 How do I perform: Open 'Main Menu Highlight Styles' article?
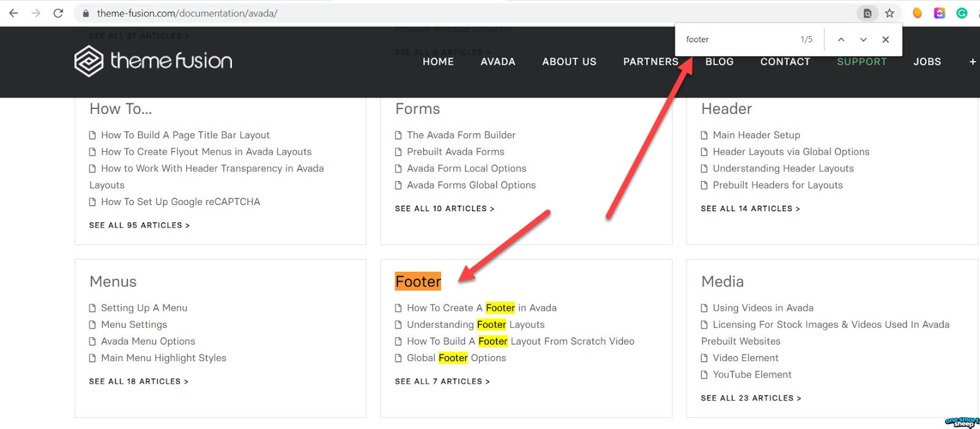point(164,358)
